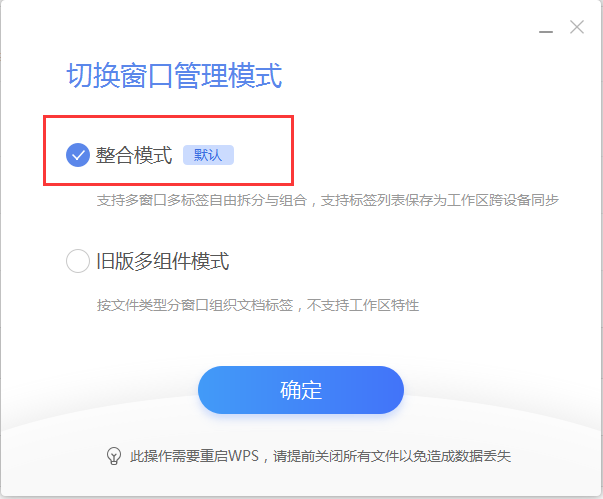
Task: Close the dialog with the X icon
Action: point(577,27)
